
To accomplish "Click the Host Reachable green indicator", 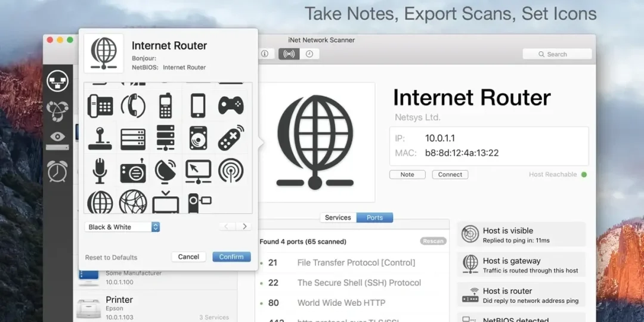I will (x=584, y=175).
